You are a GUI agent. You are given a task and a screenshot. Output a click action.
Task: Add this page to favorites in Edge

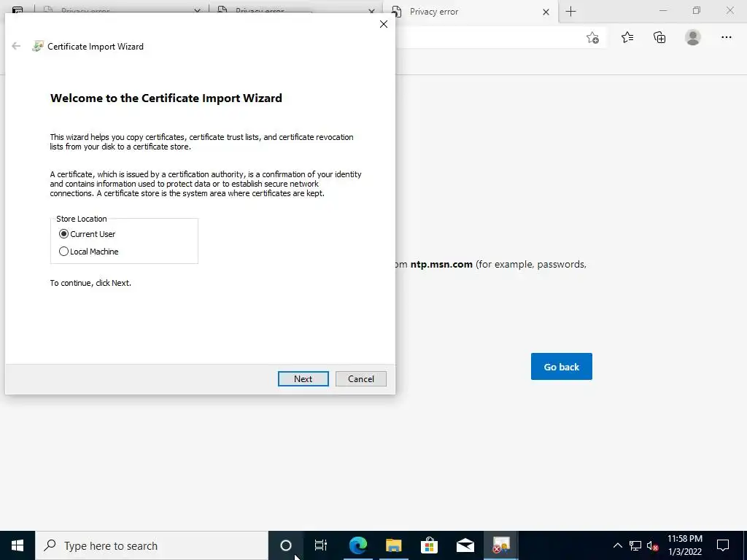pyautogui.click(x=592, y=38)
